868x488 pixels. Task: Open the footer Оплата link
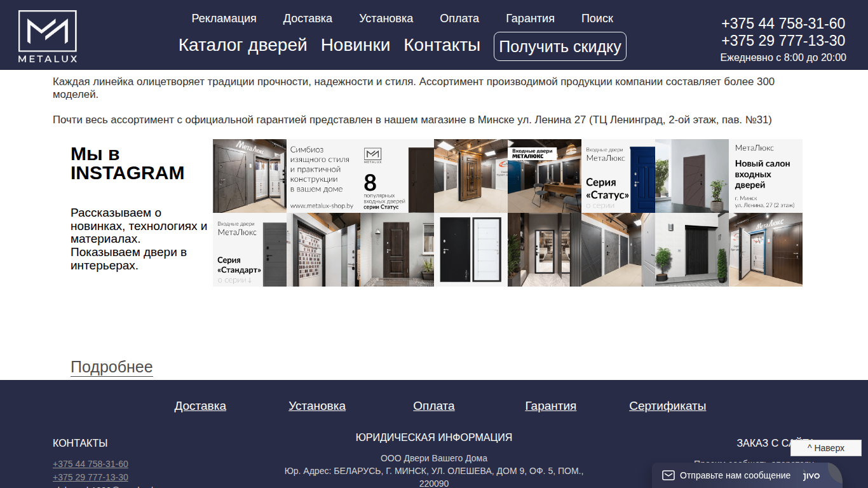click(434, 406)
